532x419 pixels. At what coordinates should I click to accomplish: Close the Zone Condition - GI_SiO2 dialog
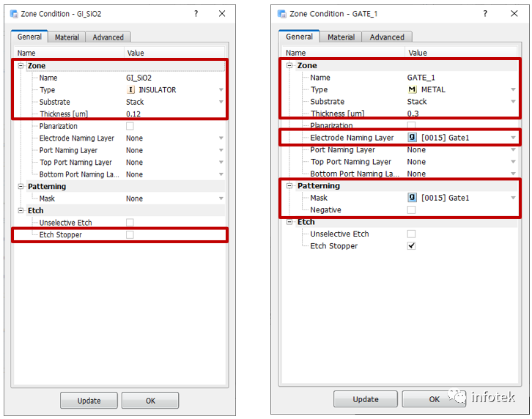(x=222, y=14)
